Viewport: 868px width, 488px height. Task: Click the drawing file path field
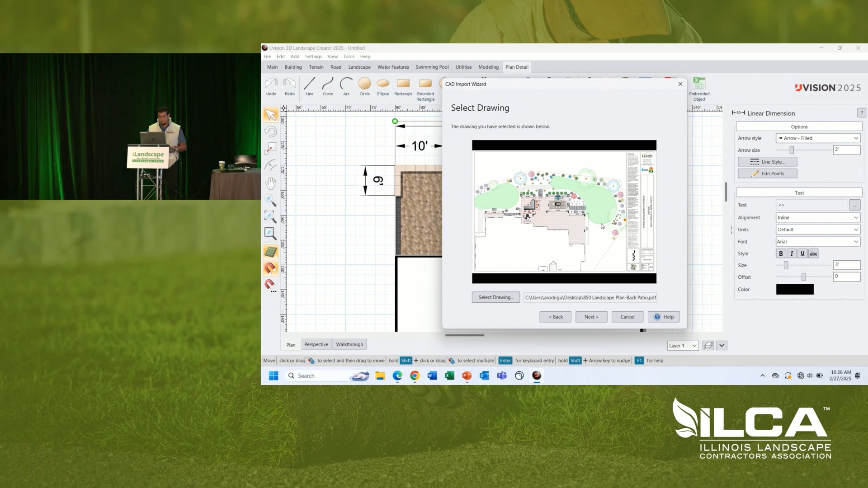click(590, 297)
